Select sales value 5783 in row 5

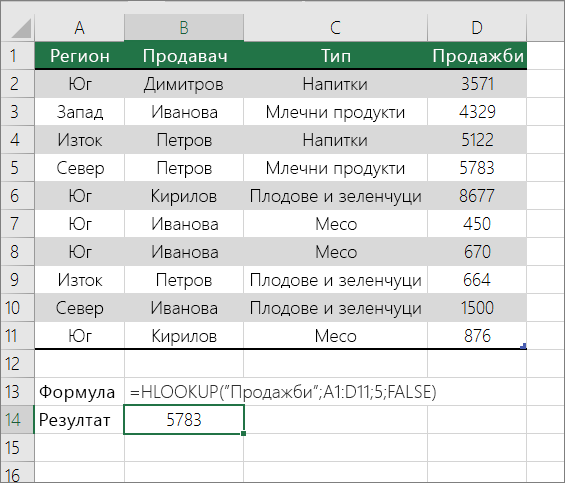477,168
